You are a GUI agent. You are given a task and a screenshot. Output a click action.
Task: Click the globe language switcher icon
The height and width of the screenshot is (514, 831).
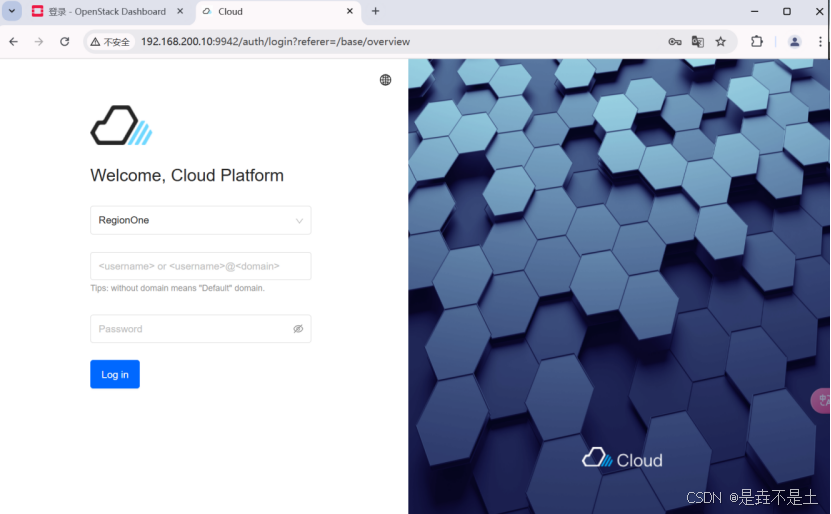pyautogui.click(x=385, y=80)
